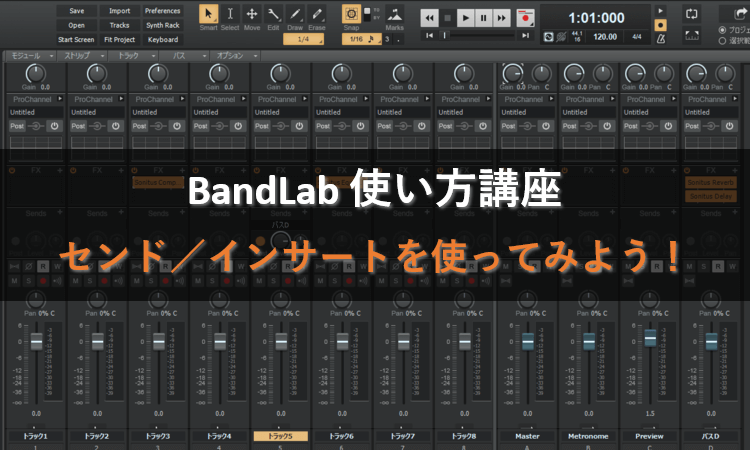
Task: Open the Marks tool
Action: click(394, 14)
